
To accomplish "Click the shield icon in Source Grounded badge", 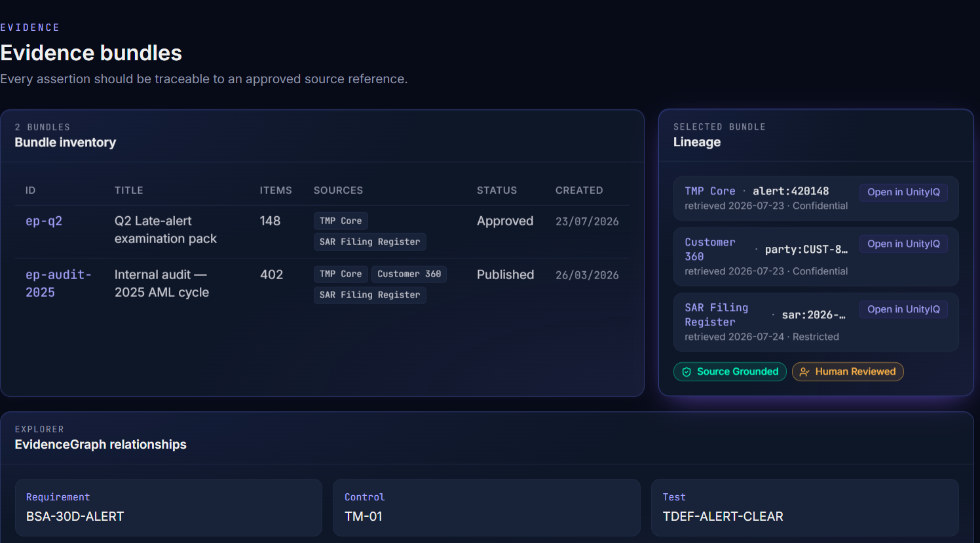I will tap(687, 372).
